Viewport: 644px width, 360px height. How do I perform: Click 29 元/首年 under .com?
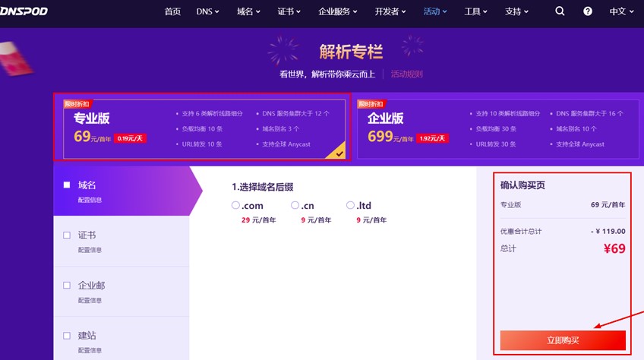coord(258,220)
